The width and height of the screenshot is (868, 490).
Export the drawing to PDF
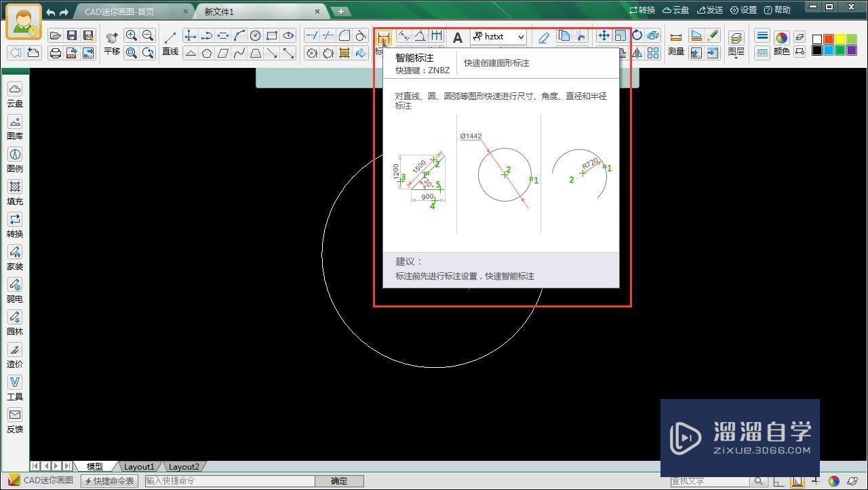pyautogui.click(x=72, y=53)
